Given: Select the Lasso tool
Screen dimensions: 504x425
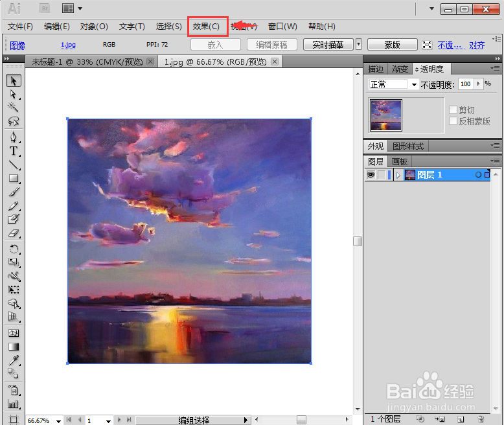Looking at the screenshot, I should click(14, 121).
